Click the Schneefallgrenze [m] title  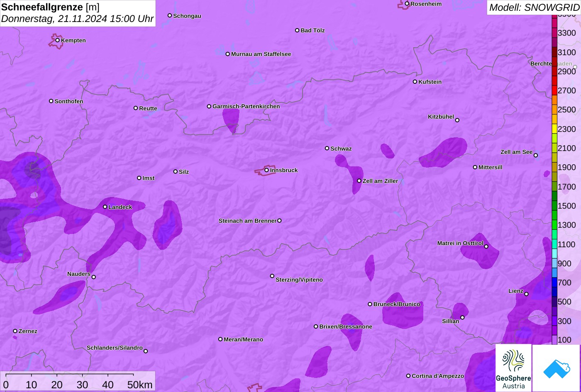[x=51, y=7]
